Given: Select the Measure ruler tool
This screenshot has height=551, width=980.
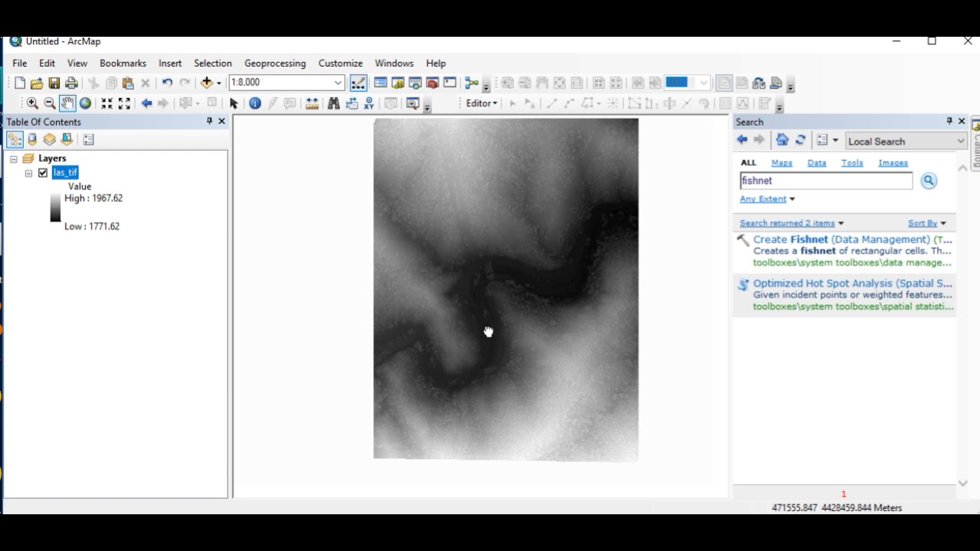Looking at the screenshot, I should point(312,103).
